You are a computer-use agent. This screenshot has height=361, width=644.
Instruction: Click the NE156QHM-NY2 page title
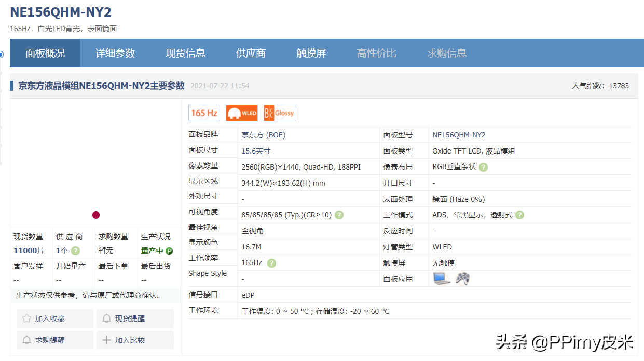click(61, 12)
